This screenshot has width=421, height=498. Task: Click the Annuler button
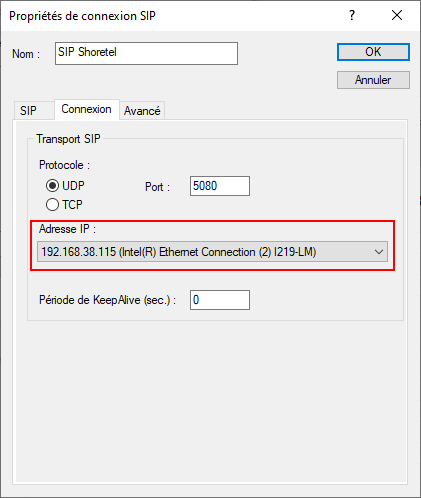pos(373,80)
